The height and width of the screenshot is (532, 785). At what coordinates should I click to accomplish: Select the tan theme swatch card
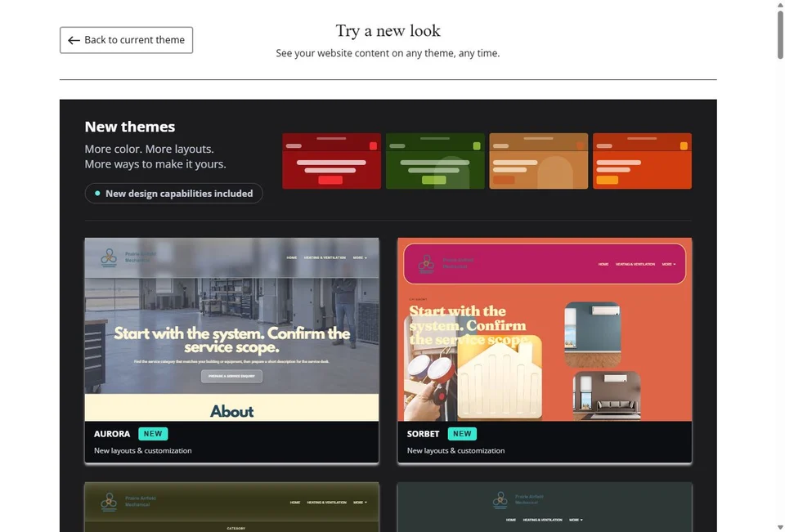[x=539, y=161]
